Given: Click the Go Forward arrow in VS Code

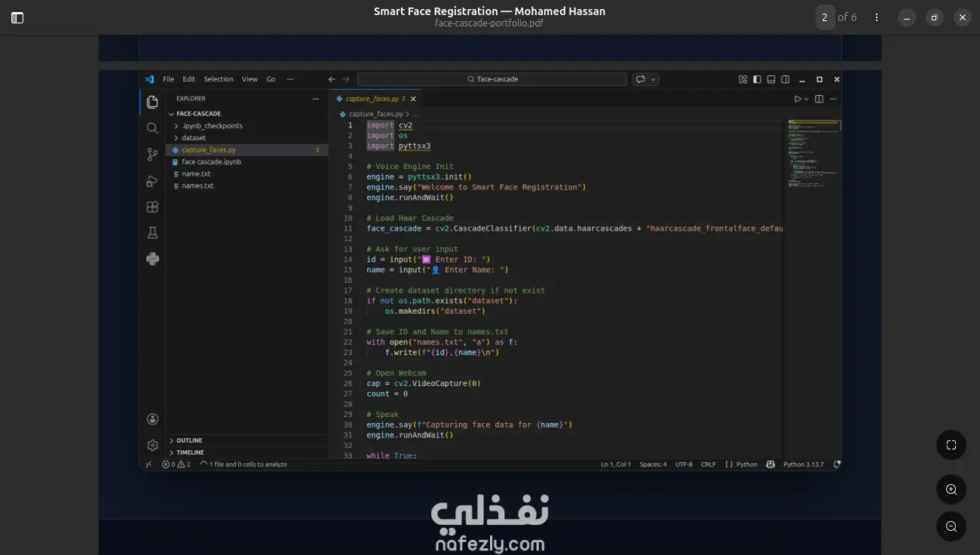Looking at the screenshot, I should [x=346, y=79].
